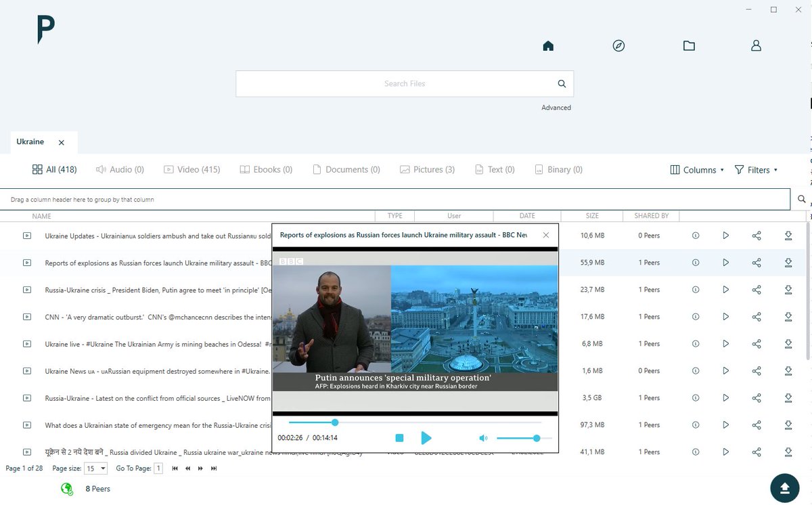
Task: Go to the next results page
Action: [x=200, y=468]
